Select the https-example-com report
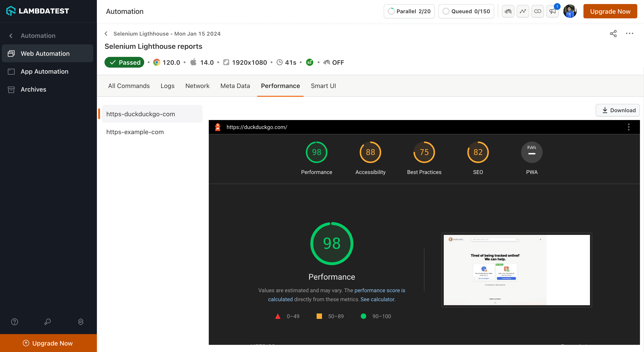The width and height of the screenshot is (644, 352). coord(135,132)
